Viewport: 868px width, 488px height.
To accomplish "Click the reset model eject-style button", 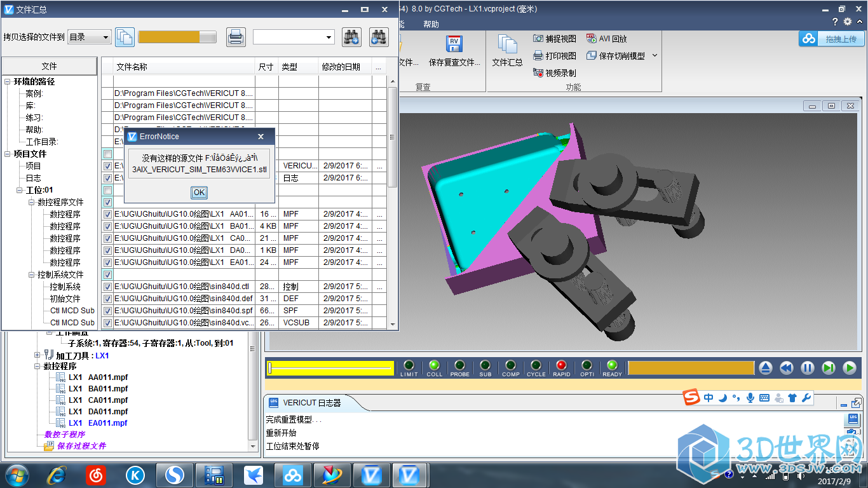I will pyautogui.click(x=765, y=367).
